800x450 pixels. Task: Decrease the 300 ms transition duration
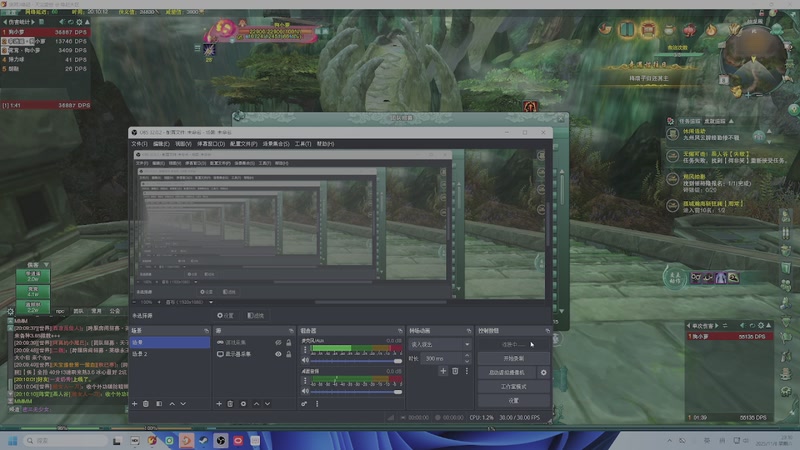point(467,361)
